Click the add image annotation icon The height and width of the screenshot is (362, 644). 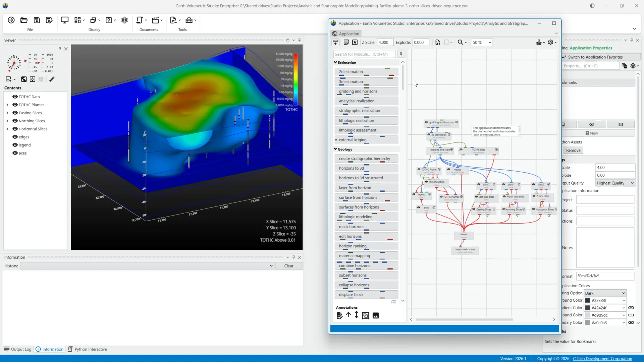(x=376, y=315)
